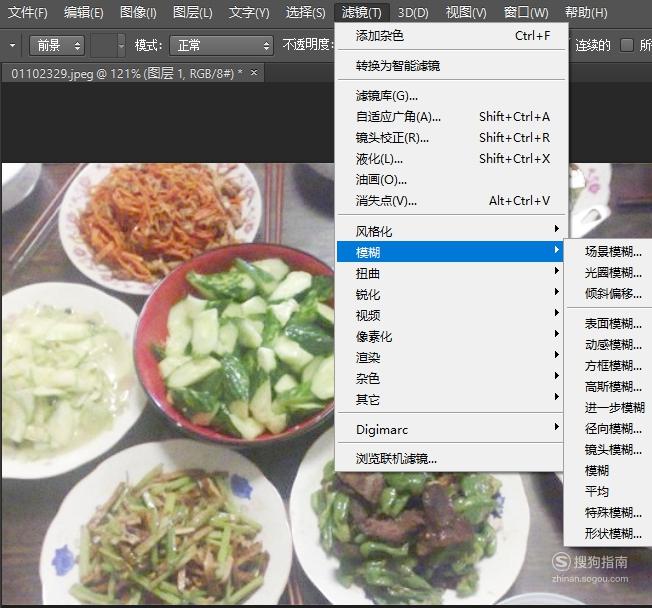Choose 自适应广角(A)... filter
The width and height of the screenshot is (652, 608).
pyautogui.click(x=452, y=117)
